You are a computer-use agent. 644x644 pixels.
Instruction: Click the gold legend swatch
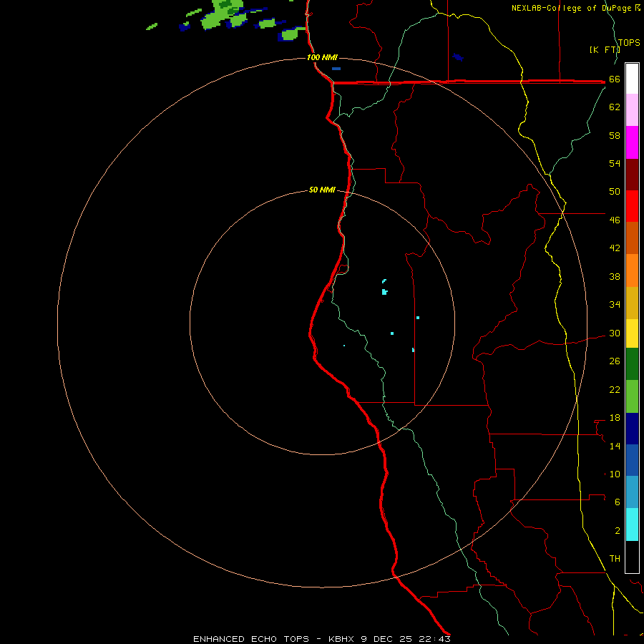pos(632,303)
